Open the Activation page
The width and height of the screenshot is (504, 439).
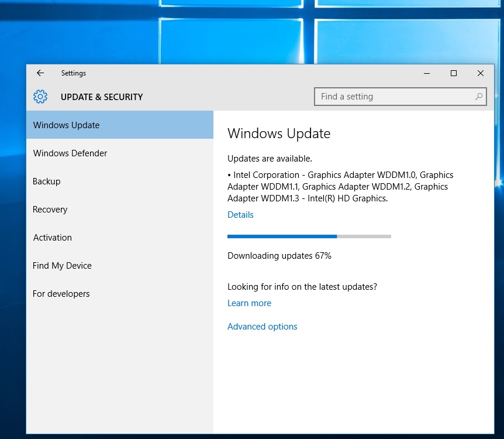click(x=120, y=237)
